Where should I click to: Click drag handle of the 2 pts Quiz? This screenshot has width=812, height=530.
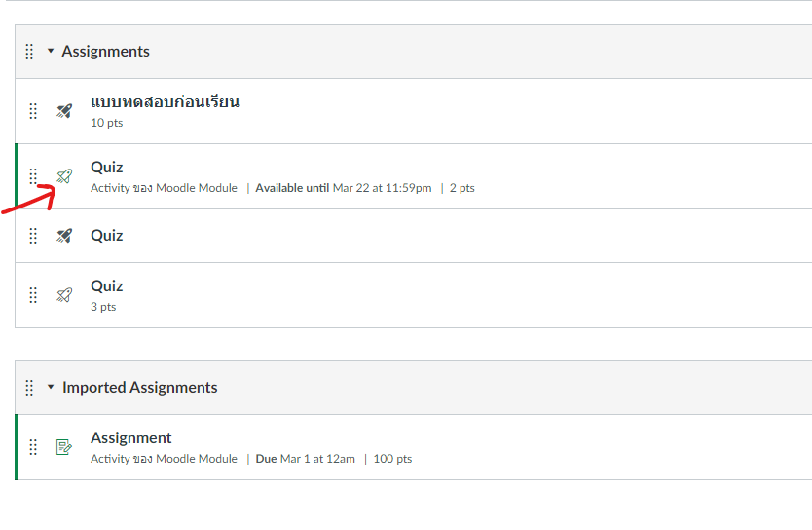33,176
